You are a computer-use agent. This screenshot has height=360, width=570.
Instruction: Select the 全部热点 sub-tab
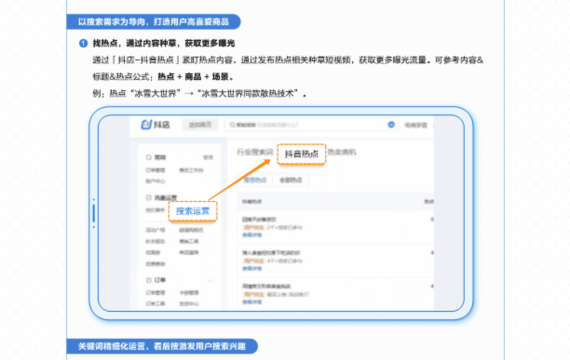pyautogui.click(x=290, y=180)
